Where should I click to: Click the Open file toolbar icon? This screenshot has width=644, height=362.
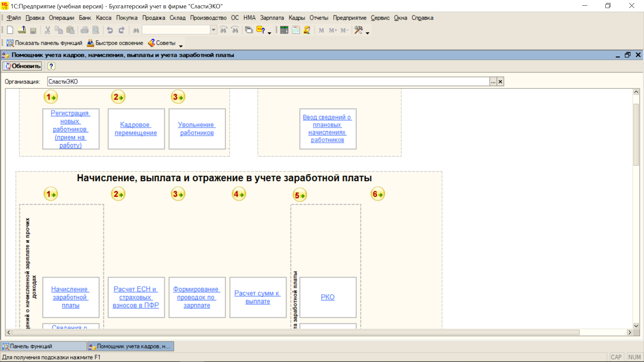coord(22,30)
